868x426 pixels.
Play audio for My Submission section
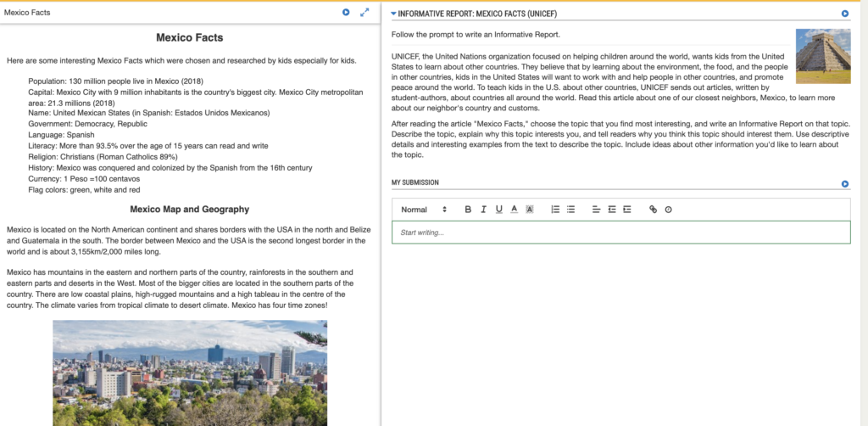pyautogui.click(x=845, y=183)
